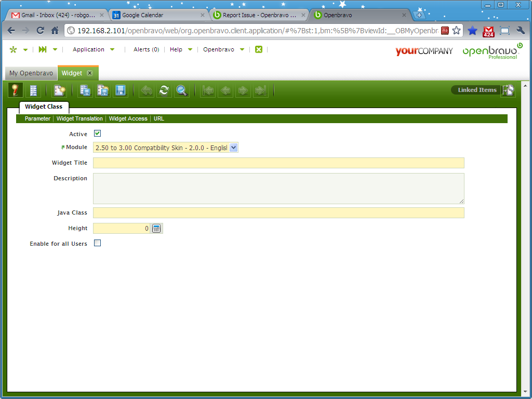Click the Edit form view pencil icon
Screen dimensions: 532x399
(15, 90)
